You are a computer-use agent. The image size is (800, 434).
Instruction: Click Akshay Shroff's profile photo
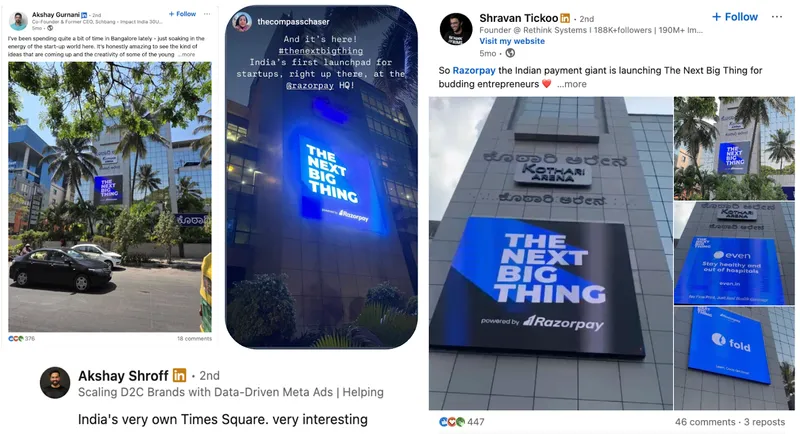pyautogui.click(x=55, y=382)
